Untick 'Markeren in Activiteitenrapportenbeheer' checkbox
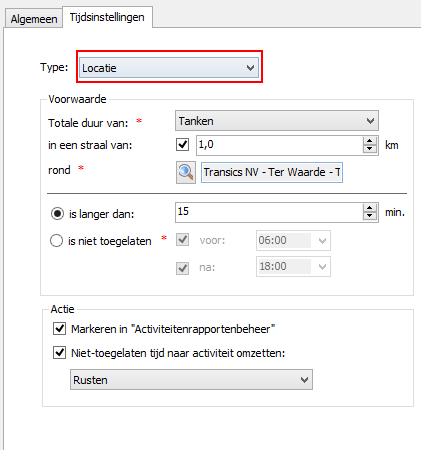 click(x=60, y=329)
